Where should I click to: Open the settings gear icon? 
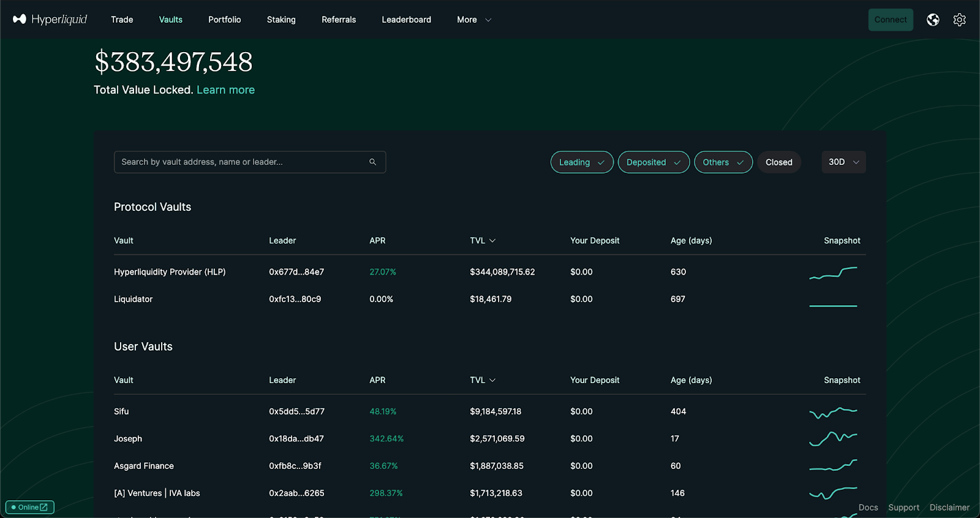[x=960, y=20]
